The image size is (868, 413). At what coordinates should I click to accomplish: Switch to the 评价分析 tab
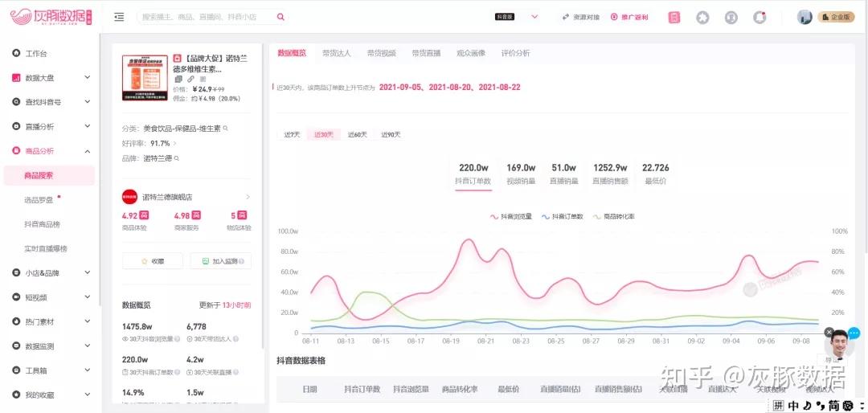(x=515, y=53)
